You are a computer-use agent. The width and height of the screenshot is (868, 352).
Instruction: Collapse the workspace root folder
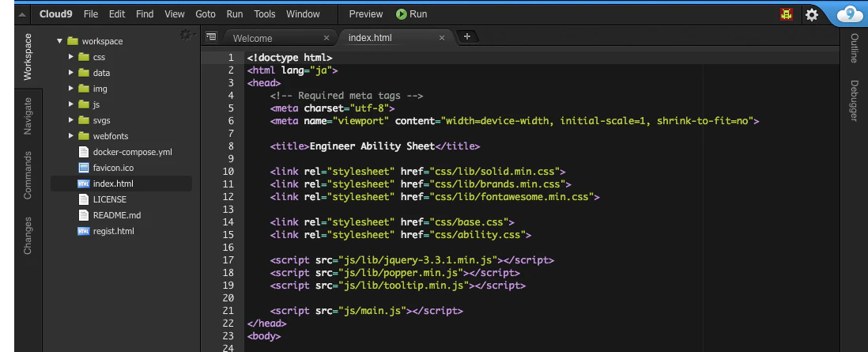pyautogui.click(x=60, y=41)
